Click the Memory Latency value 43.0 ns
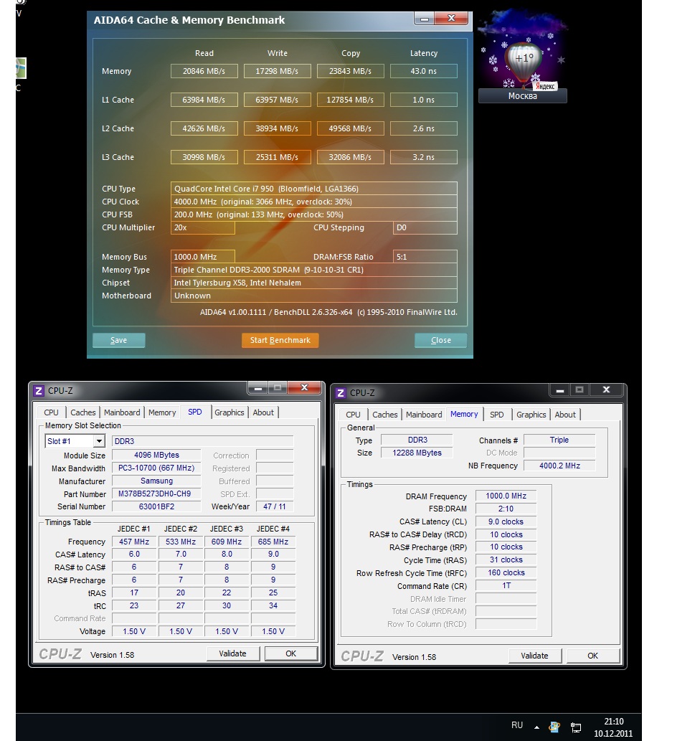Image resolution: width=700 pixels, height=741 pixels. pos(423,71)
